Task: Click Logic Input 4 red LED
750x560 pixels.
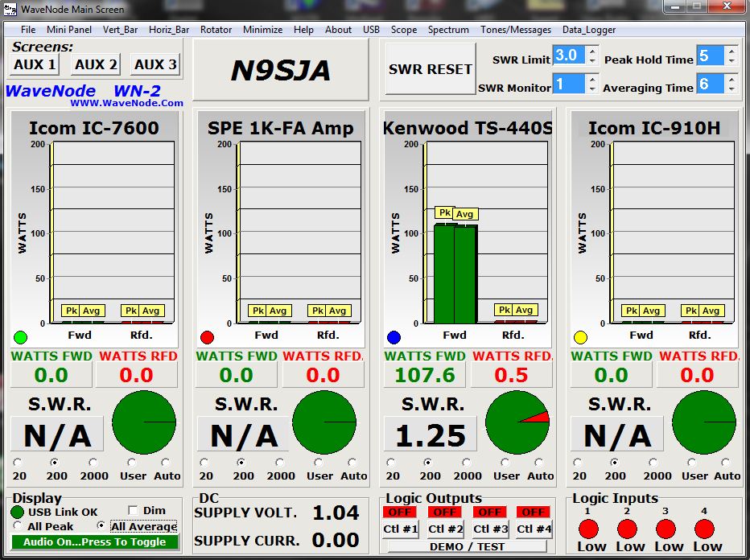Action: coord(704,529)
